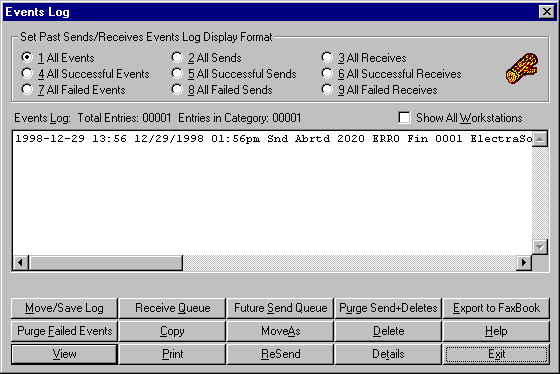Click Purge Send+Deletes button
560x374 pixels.
click(388, 308)
